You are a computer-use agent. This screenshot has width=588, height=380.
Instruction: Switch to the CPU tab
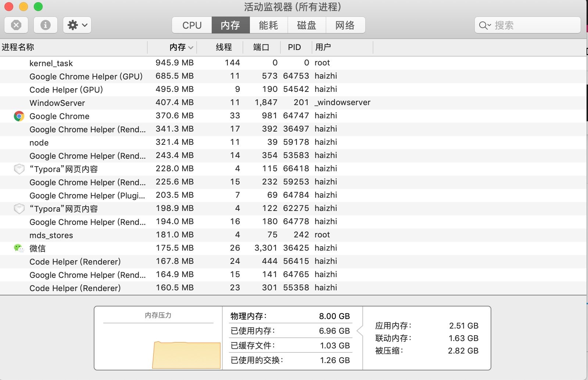192,25
